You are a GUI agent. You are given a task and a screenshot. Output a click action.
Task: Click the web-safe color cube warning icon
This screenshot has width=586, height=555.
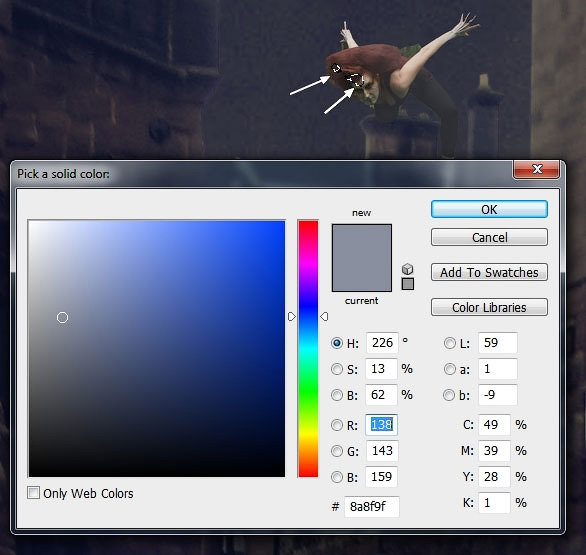(407, 269)
